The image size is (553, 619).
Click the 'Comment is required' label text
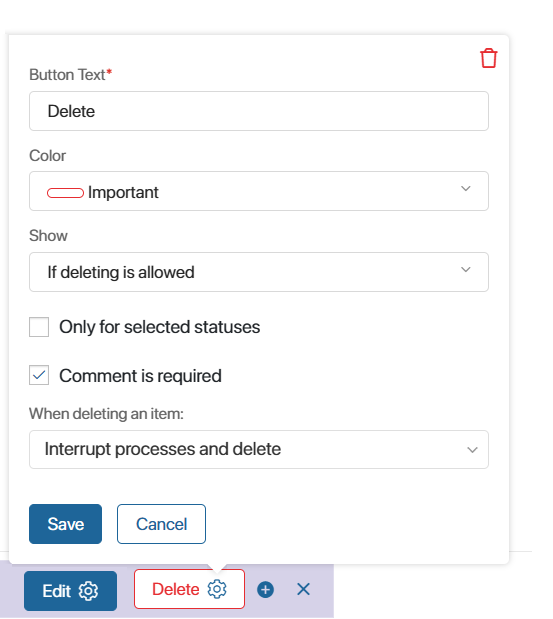coord(140,376)
